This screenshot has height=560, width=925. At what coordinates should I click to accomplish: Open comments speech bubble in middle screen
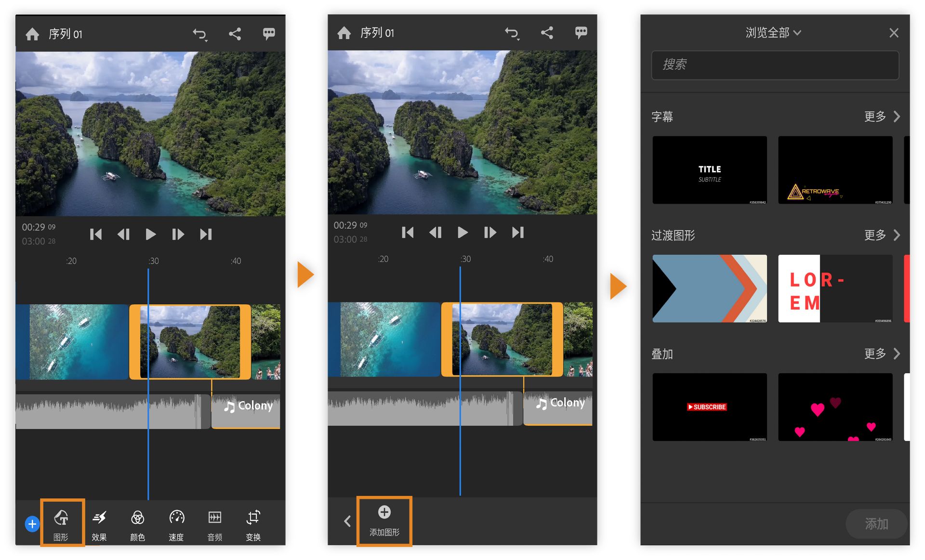[x=581, y=33]
